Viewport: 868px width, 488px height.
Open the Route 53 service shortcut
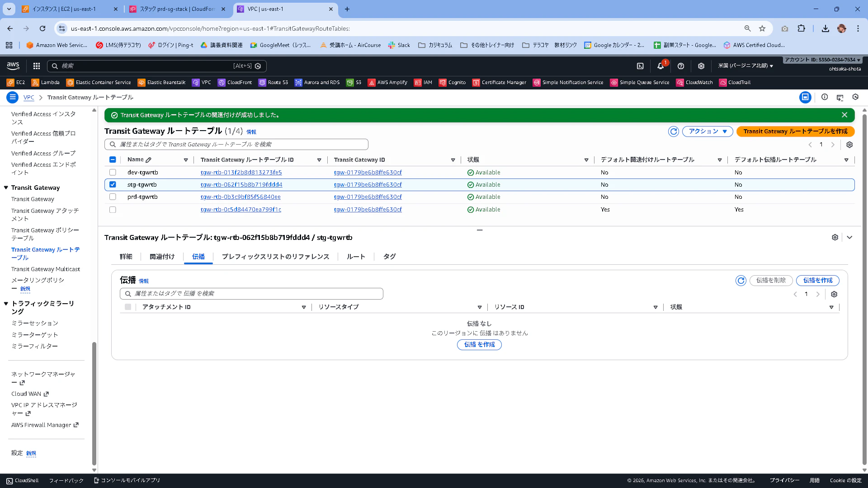click(273, 83)
